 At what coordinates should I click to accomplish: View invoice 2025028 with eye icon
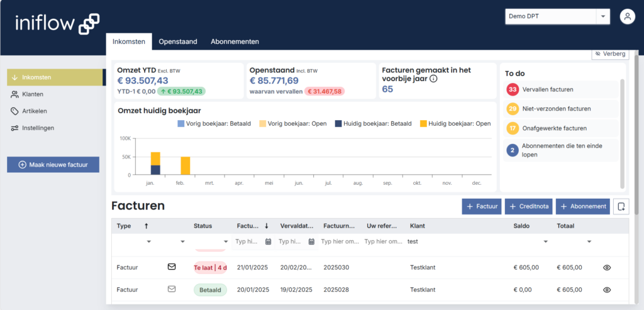pos(607,290)
